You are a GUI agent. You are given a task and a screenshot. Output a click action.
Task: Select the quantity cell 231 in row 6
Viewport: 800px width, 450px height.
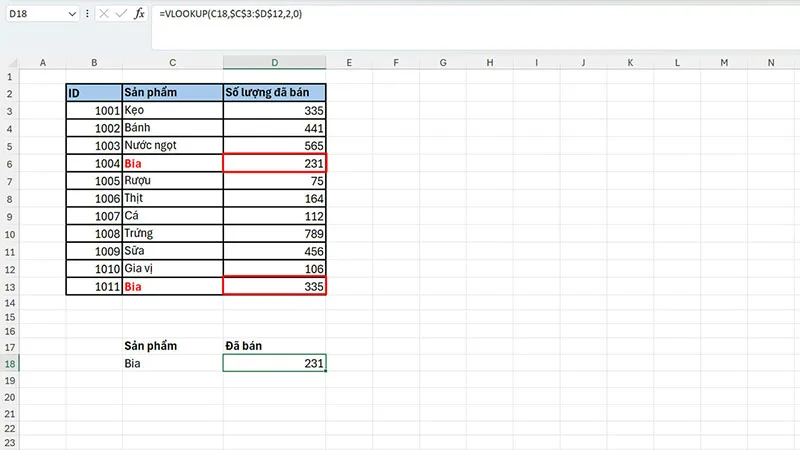click(x=274, y=164)
